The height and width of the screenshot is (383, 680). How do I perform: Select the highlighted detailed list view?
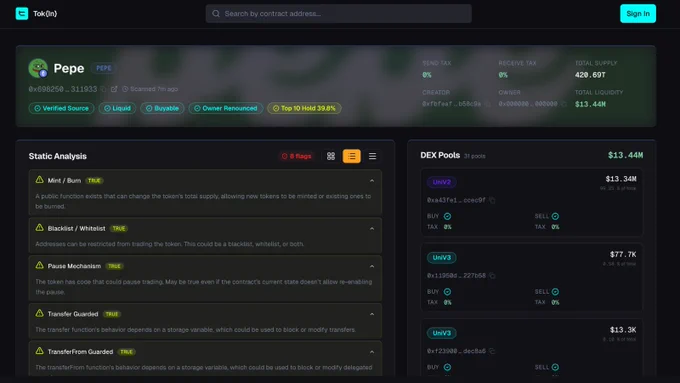(352, 156)
